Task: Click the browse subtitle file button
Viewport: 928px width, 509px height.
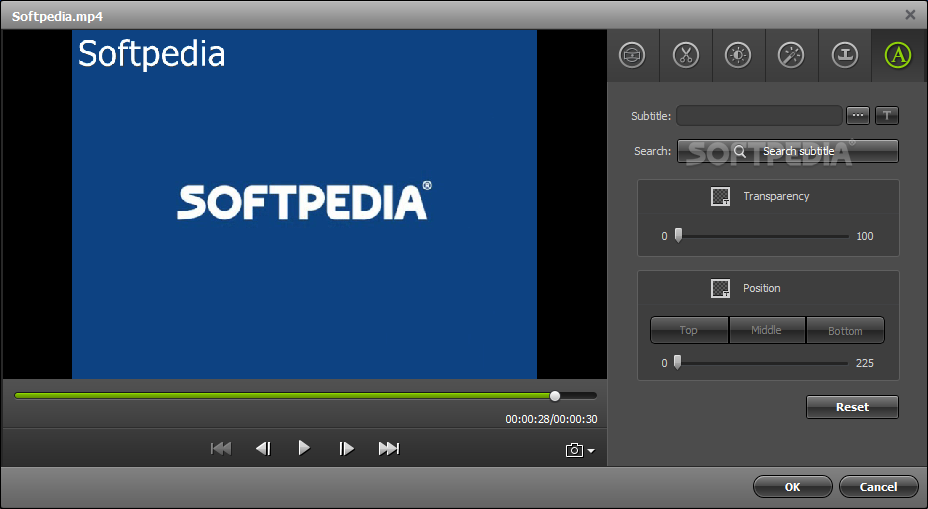Action: click(x=858, y=115)
